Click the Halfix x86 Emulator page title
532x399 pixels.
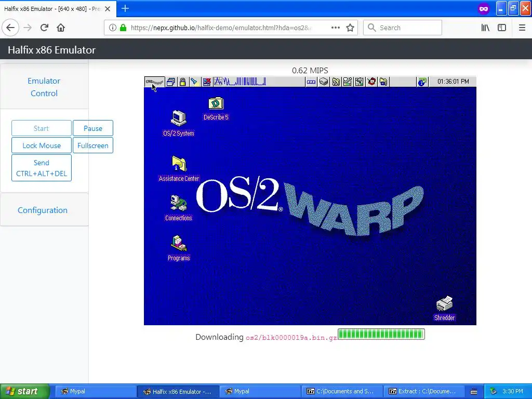pos(51,50)
